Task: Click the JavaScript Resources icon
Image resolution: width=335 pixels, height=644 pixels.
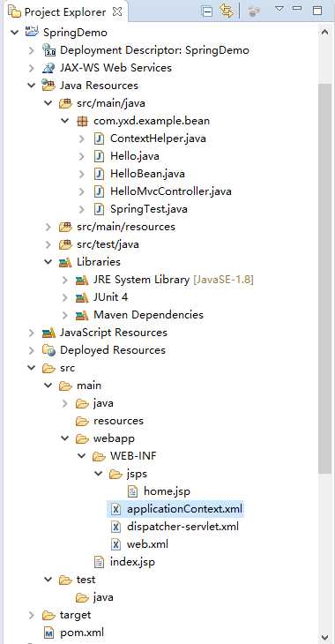Action: tap(48, 333)
